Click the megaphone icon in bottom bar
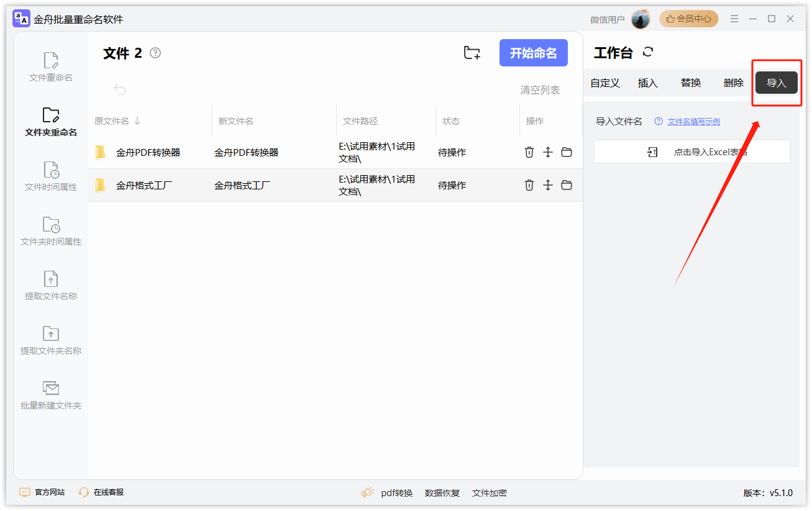Image resolution: width=812 pixels, height=511 pixels. 368,493
